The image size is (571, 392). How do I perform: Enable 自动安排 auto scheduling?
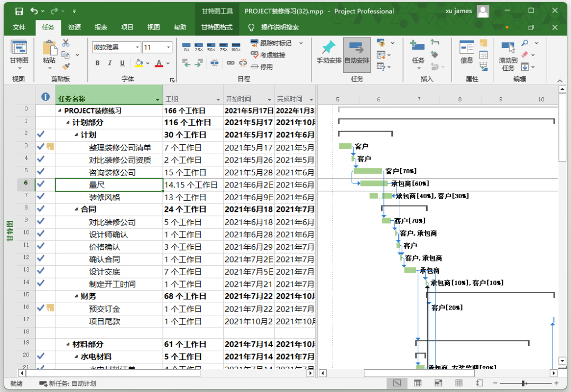coord(357,54)
